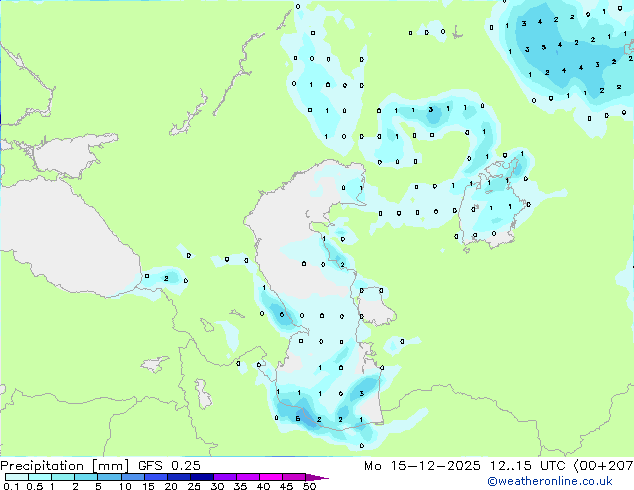Select the 30–35 mm purple legend swatch
This screenshot has height=490, width=634.
click(225, 477)
